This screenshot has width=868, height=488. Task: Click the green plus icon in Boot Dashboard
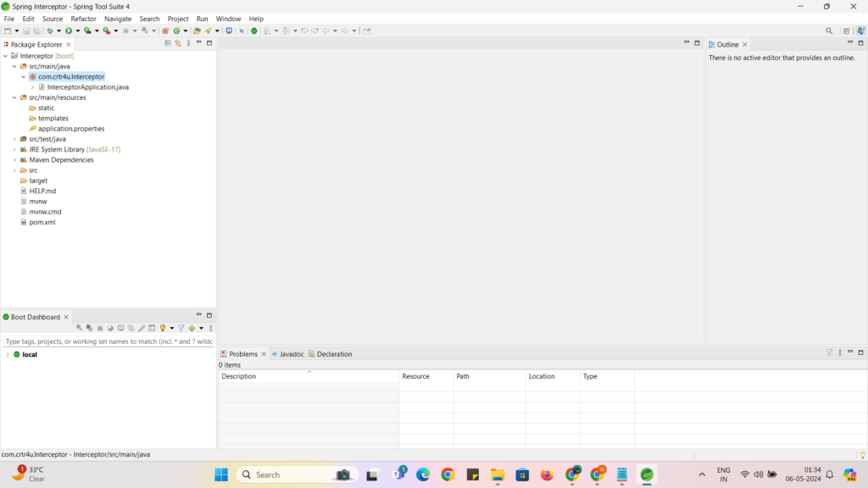[x=192, y=328]
